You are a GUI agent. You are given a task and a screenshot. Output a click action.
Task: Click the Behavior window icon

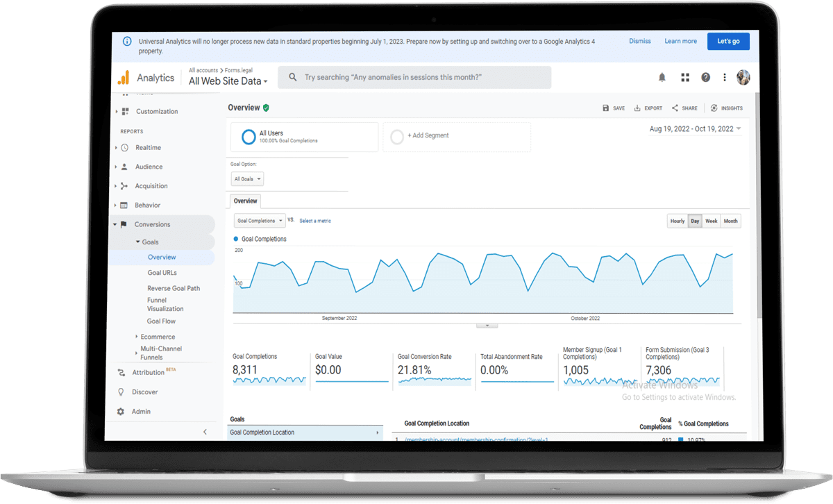coord(124,205)
